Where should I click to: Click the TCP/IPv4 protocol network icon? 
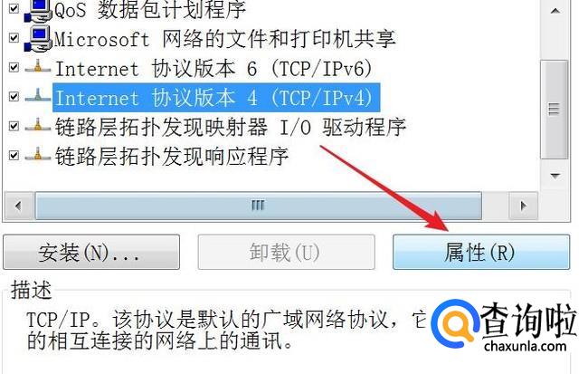(37, 97)
